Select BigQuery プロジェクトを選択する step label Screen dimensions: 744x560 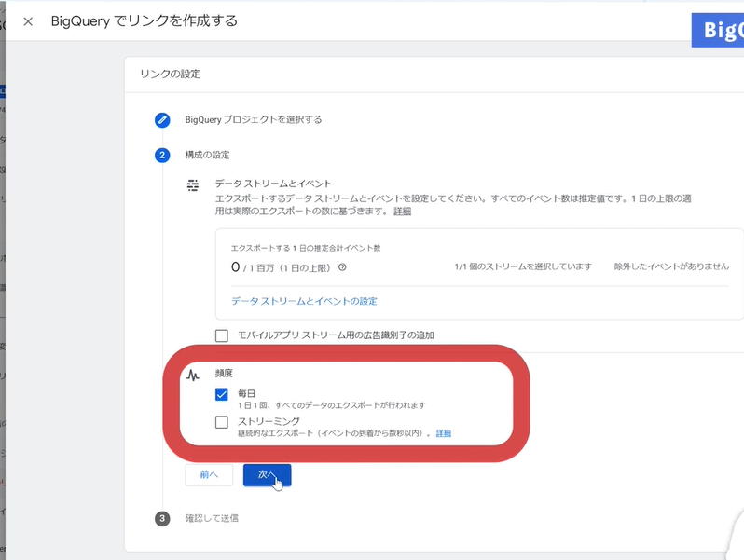pyautogui.click(x=254, y=120)
